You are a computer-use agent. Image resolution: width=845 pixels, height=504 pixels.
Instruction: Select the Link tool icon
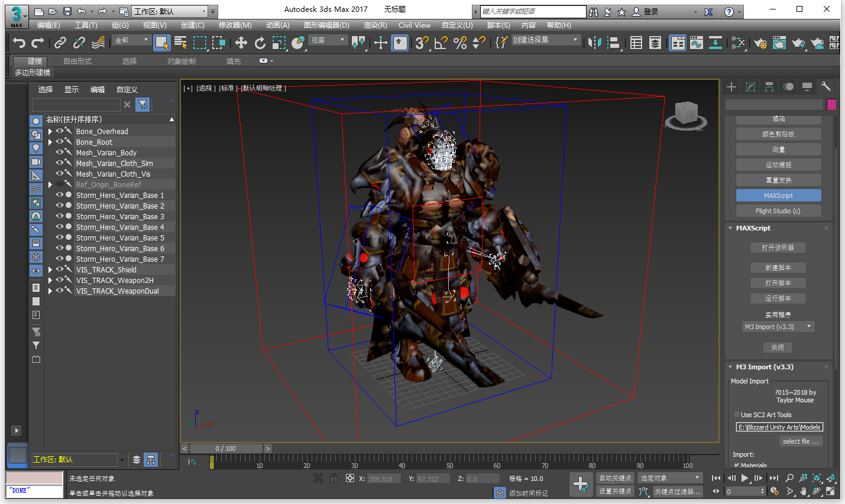(60, 43)
